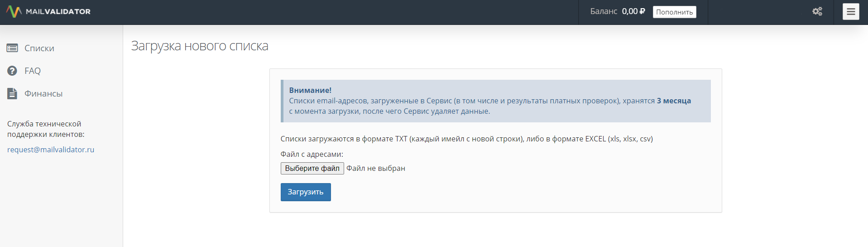Click the MAILVALIDATOR brand text
The width and height of the screenshot is (868, 247).
click(x=58, y=12)
